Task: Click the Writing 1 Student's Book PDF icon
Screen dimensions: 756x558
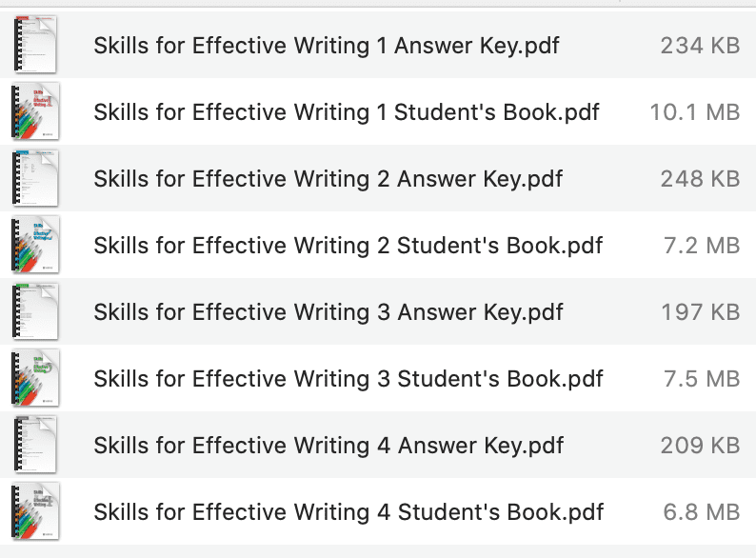Action: tap(35, 111)
